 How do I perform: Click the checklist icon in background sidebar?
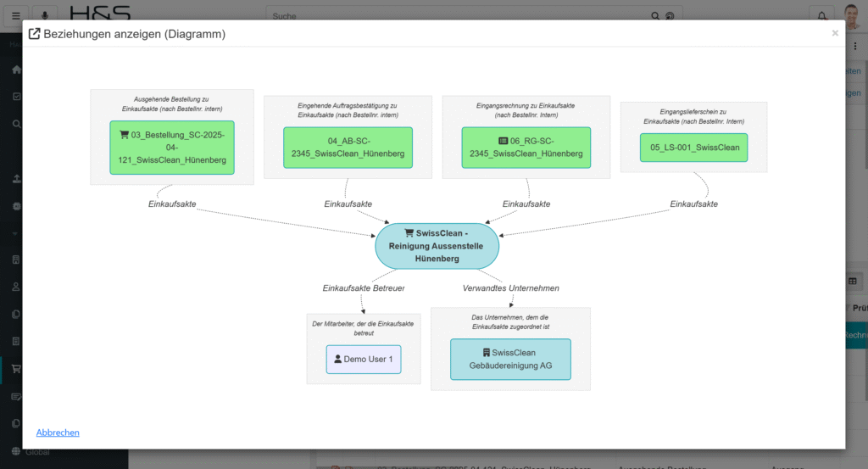click(x=17, y=97)
